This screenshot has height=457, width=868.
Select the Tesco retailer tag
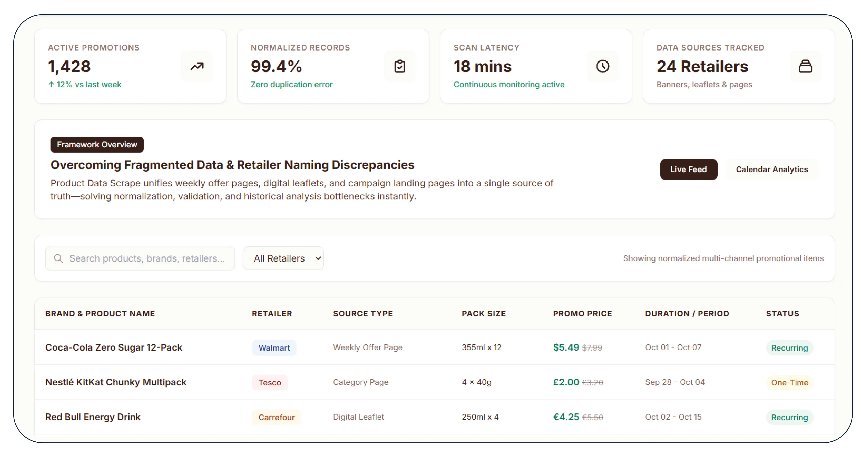point(270,383)
